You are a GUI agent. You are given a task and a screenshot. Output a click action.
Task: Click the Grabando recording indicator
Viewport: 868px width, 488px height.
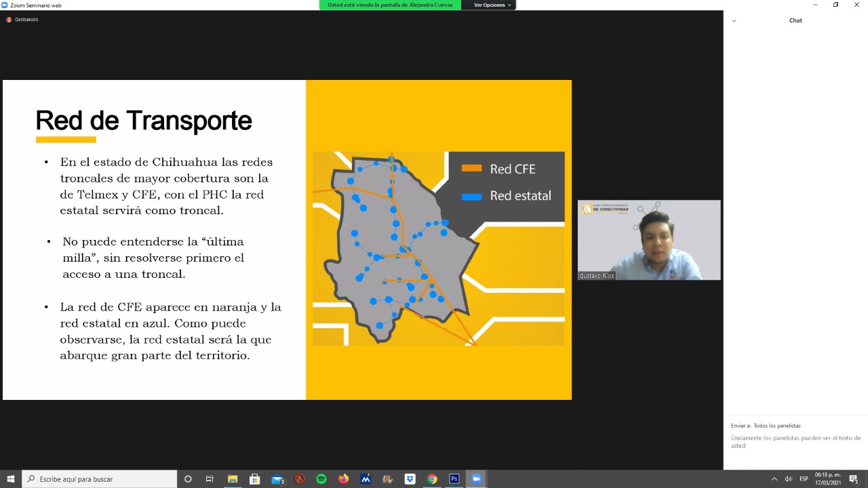20,19
